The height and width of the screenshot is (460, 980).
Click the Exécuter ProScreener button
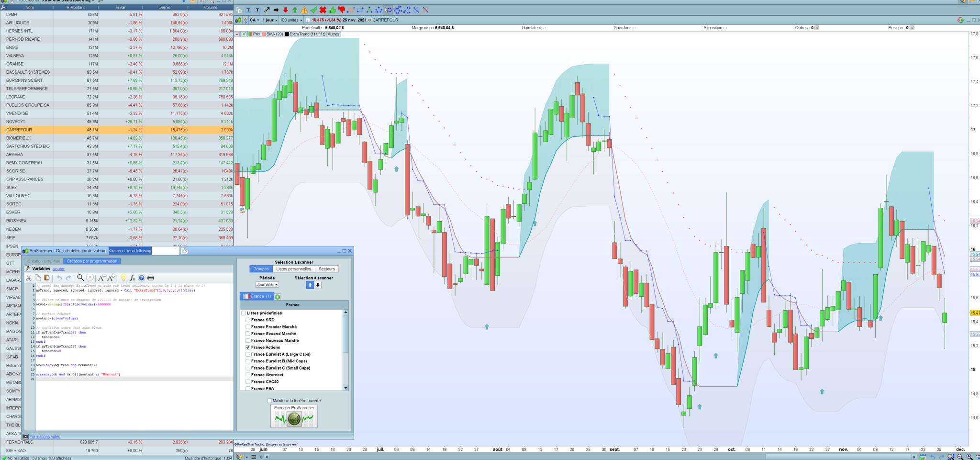click(294, 416)
